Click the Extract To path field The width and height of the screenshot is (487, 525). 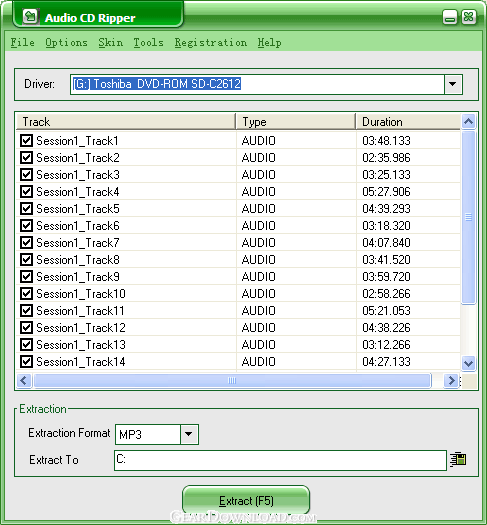[x=280, y=460]
